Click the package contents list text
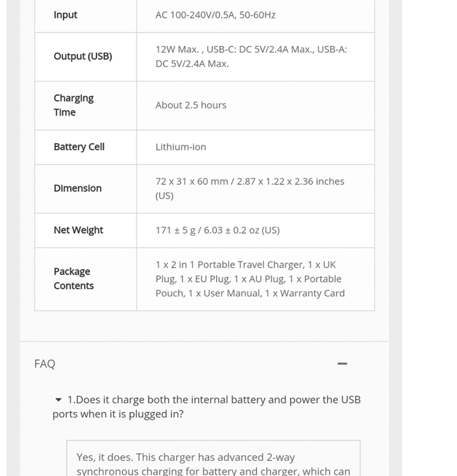 (250, 278)
